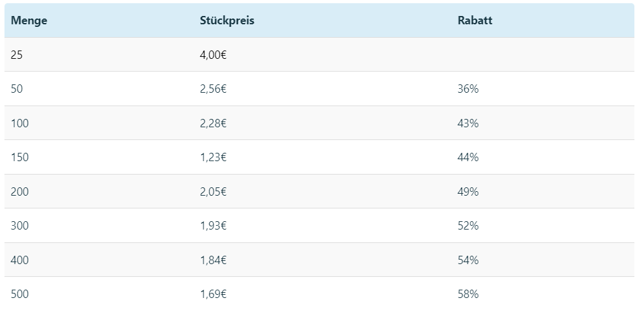Click the Stückpreis column header

click(x=227, y=20)
